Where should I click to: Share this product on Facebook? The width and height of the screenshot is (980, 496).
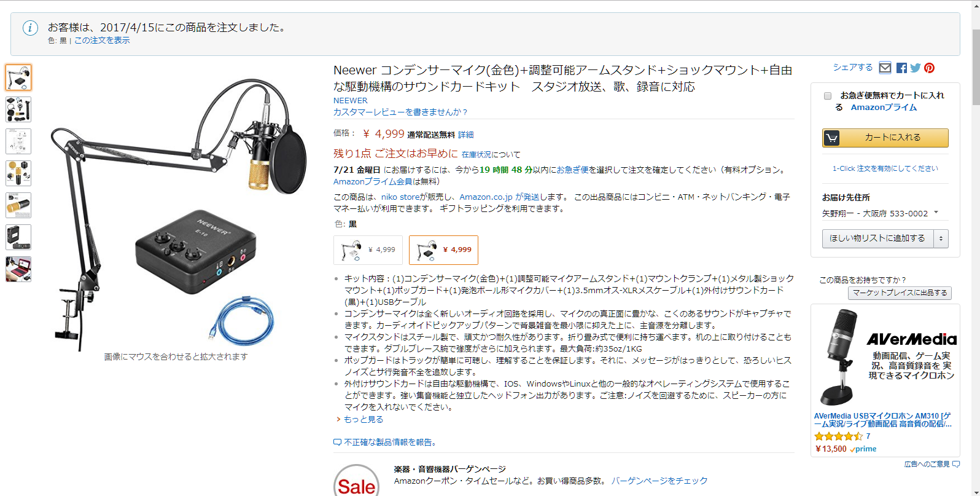tap(901, 68)
